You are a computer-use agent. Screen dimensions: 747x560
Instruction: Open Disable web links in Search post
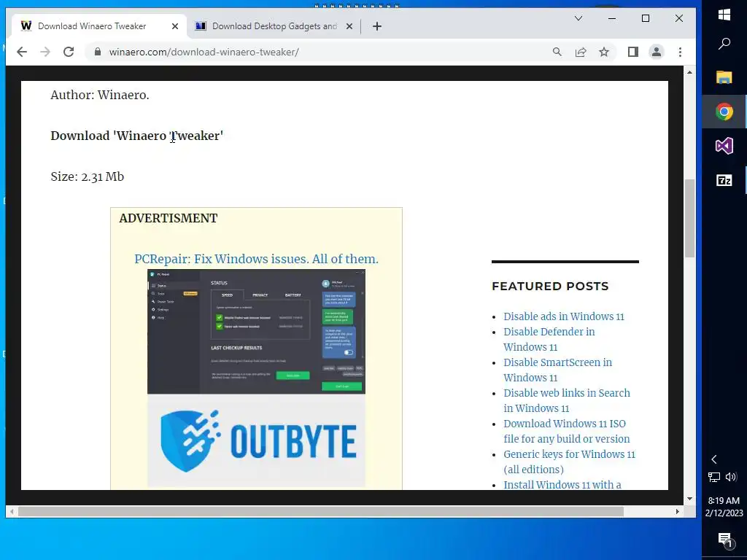[x=567, y=400]
